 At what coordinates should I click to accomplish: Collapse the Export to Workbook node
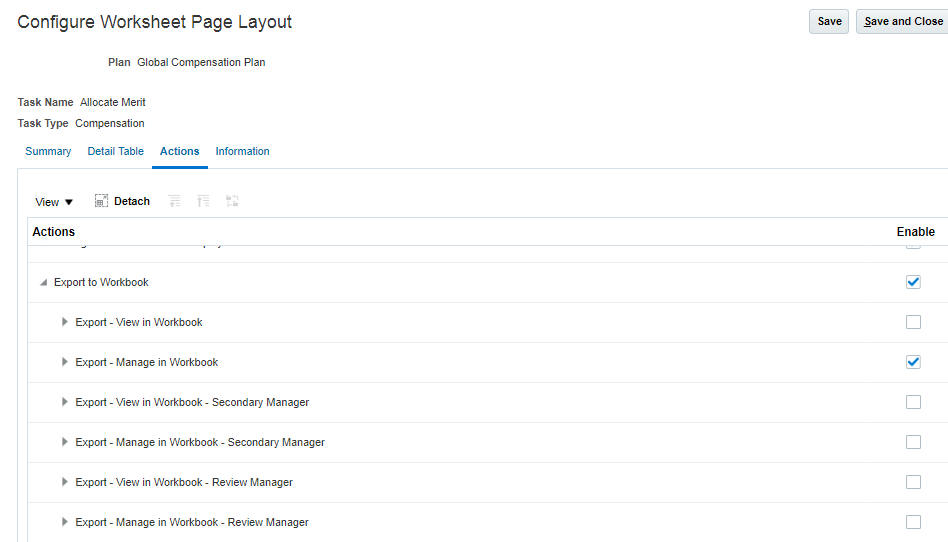(x=43, y=283)
